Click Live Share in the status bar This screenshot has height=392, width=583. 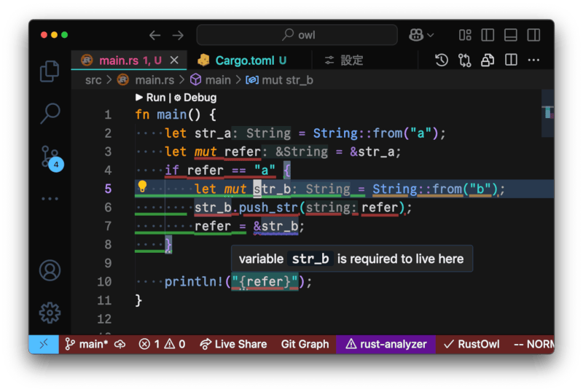click(x=233, y=344)
